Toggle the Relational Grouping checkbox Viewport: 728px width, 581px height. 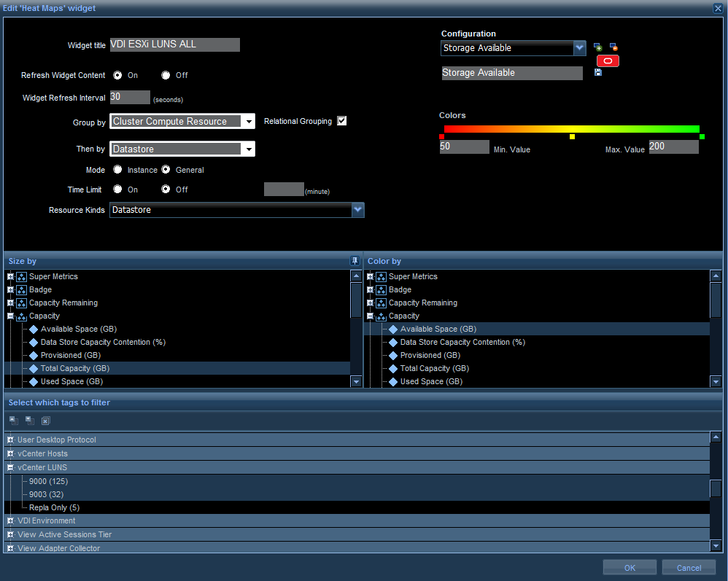click(x=341, y=121)
